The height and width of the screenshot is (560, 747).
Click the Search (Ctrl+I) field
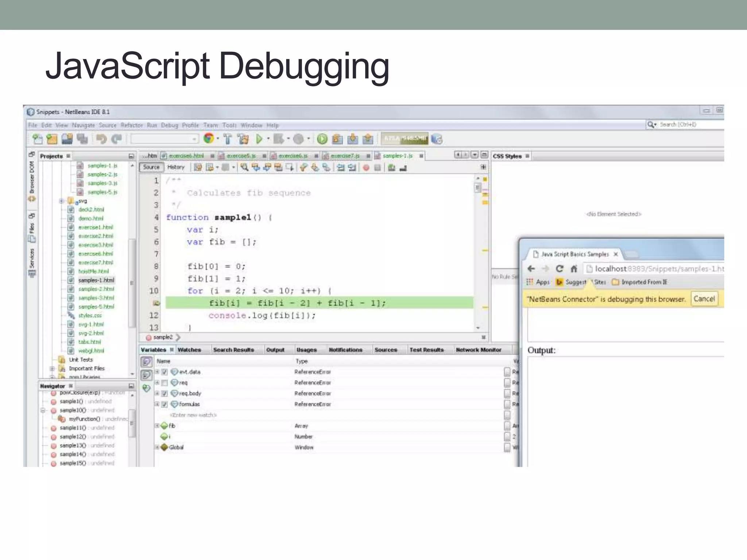pyautogui.click(x=686, y=125)
